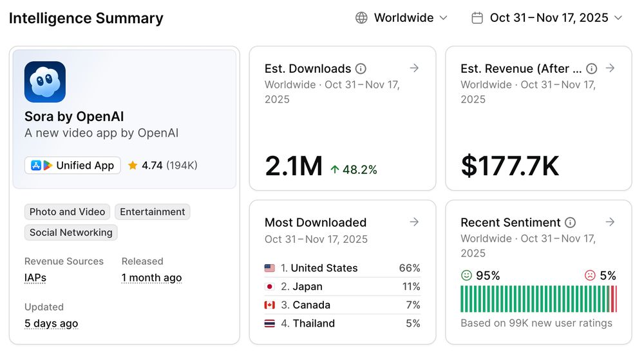The width and height of the screenshot is (644, 355).
Task: Click the '5 days ago' updated link
Action: pyautogui.click(x=51, y=323)
